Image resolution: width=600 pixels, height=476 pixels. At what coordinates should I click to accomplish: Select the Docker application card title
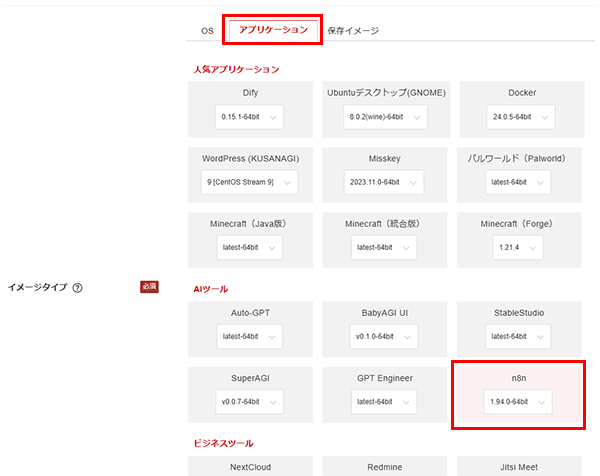pyautogui.click(x=522, y=93)
